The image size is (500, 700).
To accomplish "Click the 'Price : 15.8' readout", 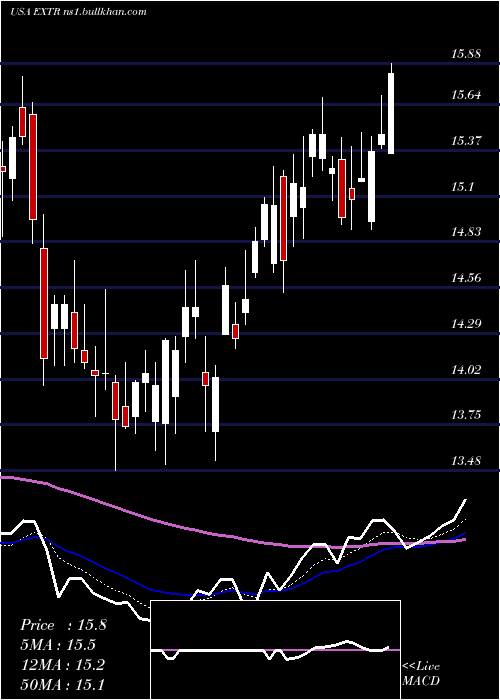I will tap(63, 625).
